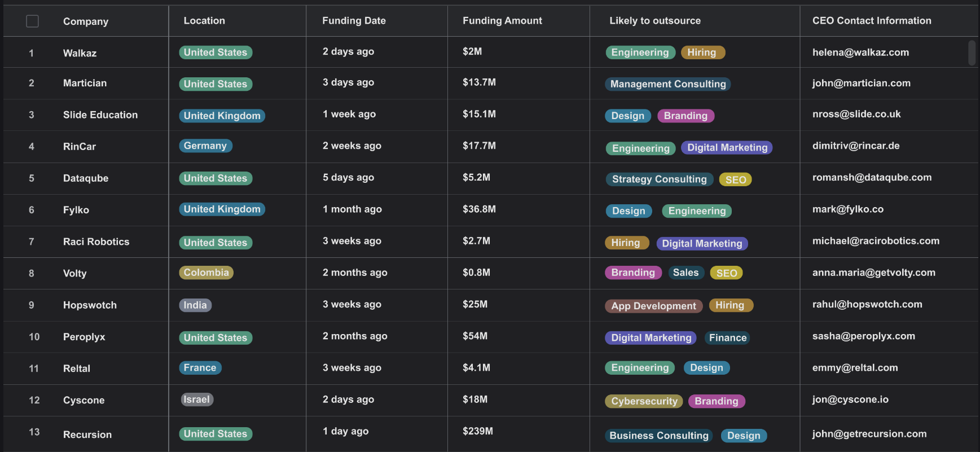Select the Sales tag in Volty row
Viewport: 980px width, 452px height.
(685, 273)
